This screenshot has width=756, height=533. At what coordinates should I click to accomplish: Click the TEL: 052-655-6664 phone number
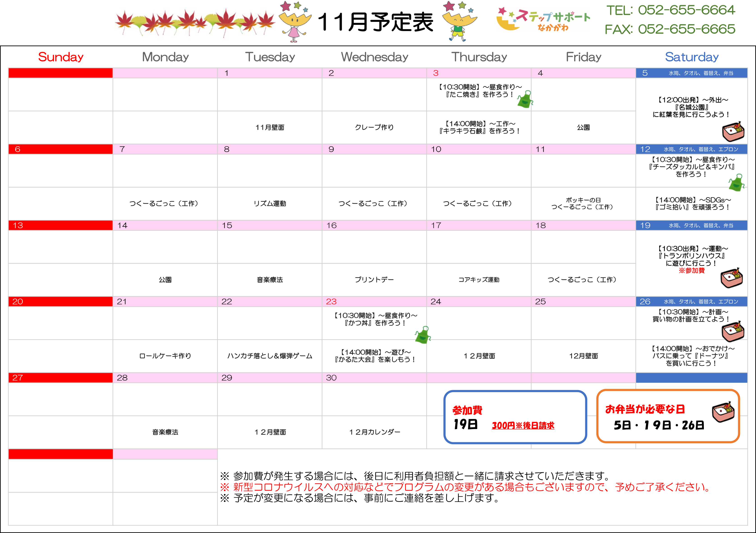670,10
